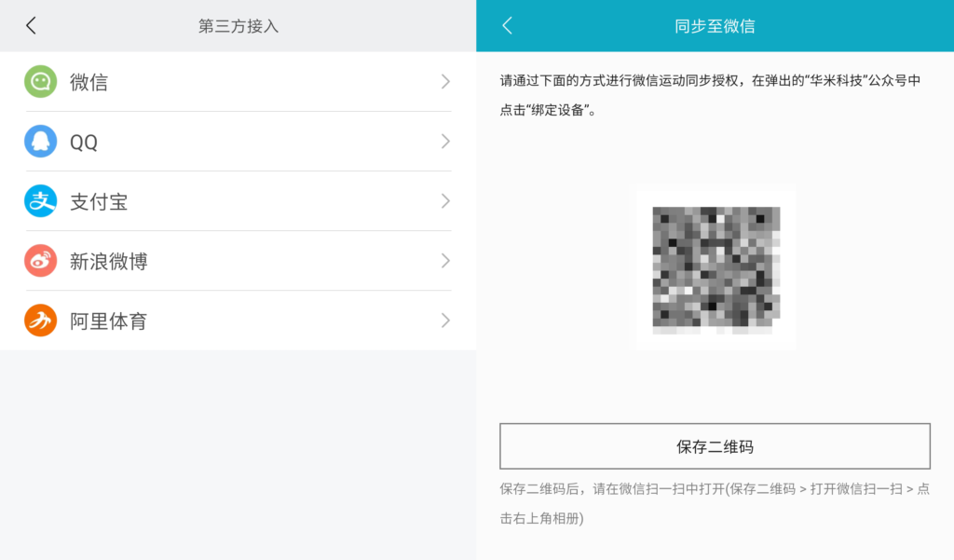Tap the orange 阿里体育 icon

tap(40, 321)
